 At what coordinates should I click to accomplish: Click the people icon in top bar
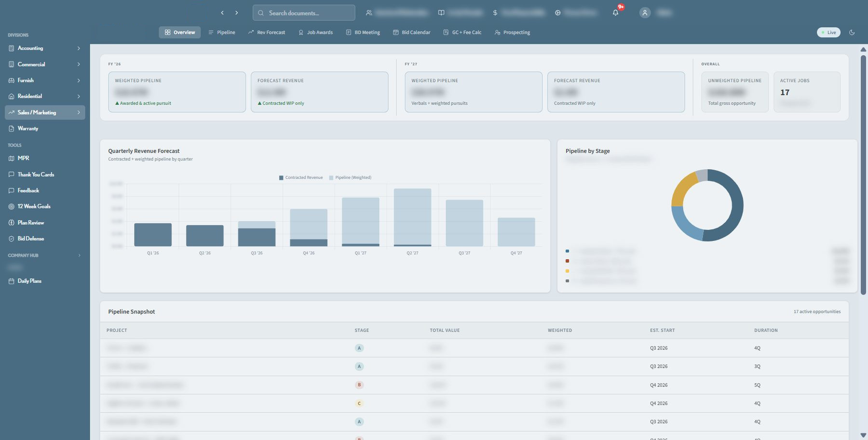369,13
